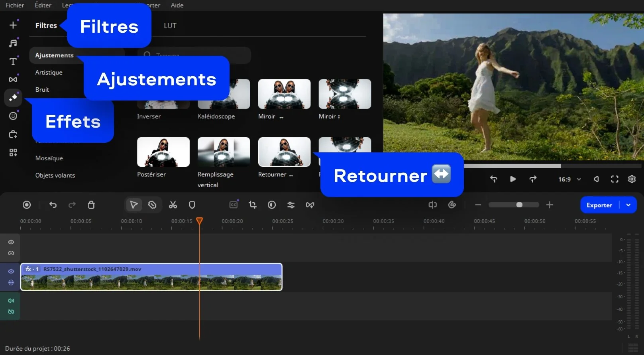Mute the audio track in timeline
This screenshot has width=644, height=355.
click(x=11, y=301)
